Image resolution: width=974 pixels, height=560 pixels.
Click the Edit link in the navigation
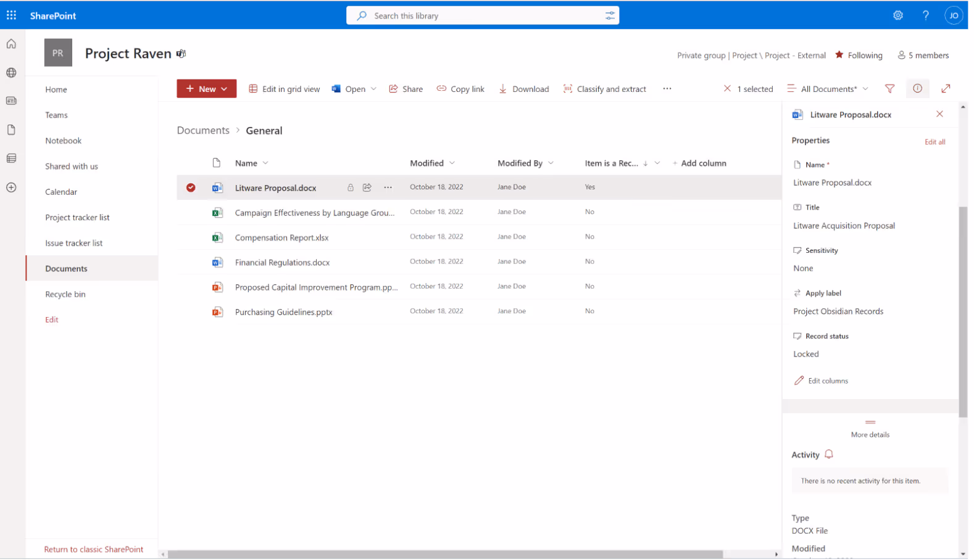click(x=52, y=319)
